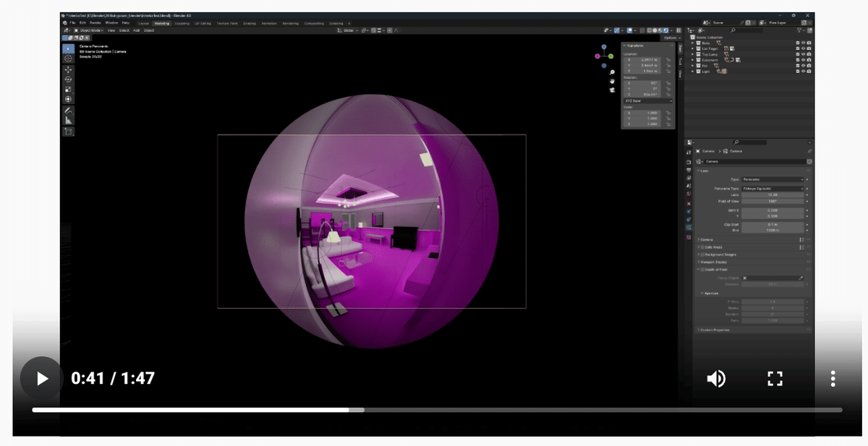Select the Select Box tool

click(68, 48)
